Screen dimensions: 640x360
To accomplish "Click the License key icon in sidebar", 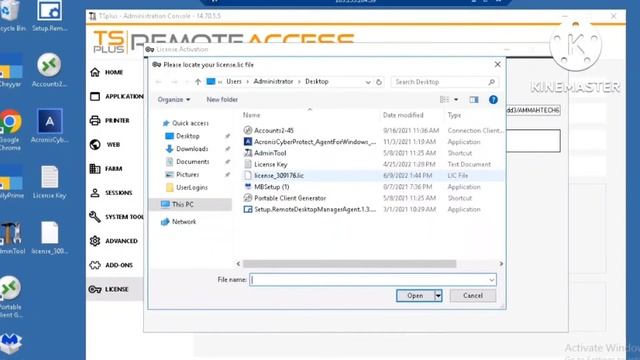I will (x=95, y=289).
